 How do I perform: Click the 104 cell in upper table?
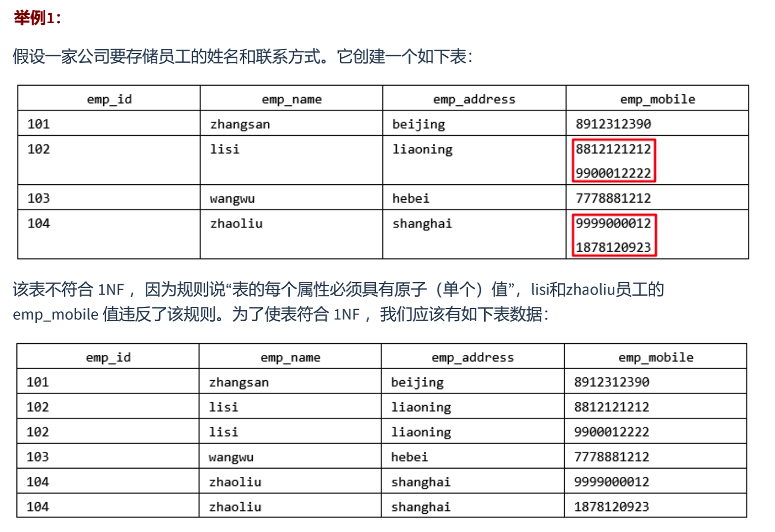(39, 224)
